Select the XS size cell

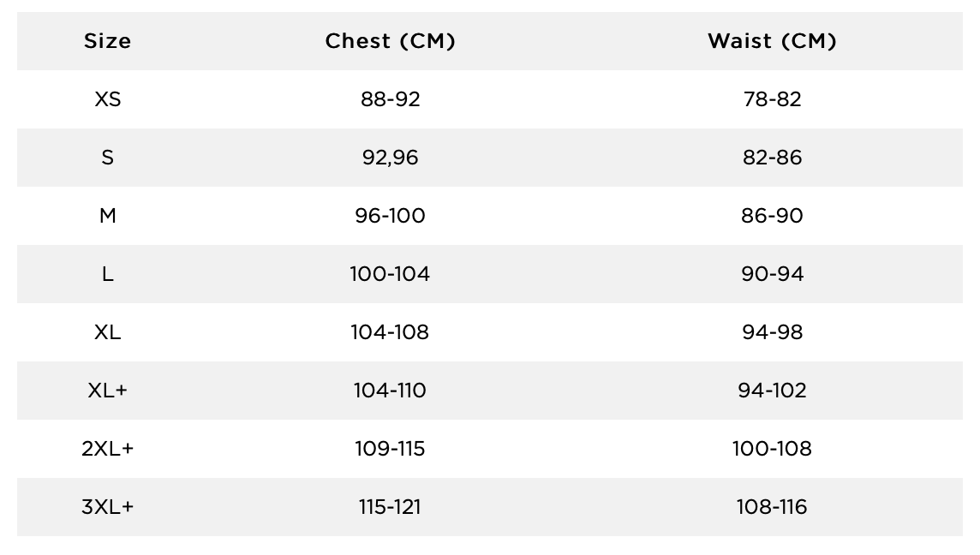pyautogui.click(x=107, y=99)
